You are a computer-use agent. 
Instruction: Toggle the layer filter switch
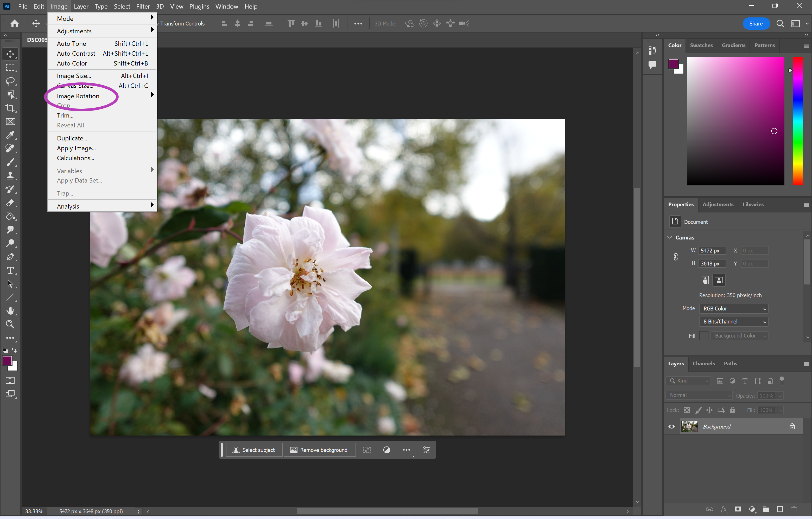tap(782, 380)
